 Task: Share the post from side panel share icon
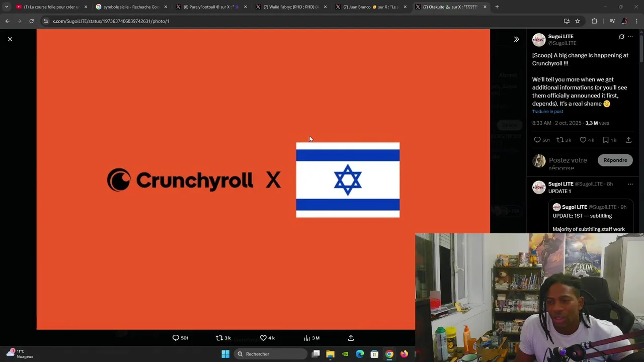(x=628, y=140)
